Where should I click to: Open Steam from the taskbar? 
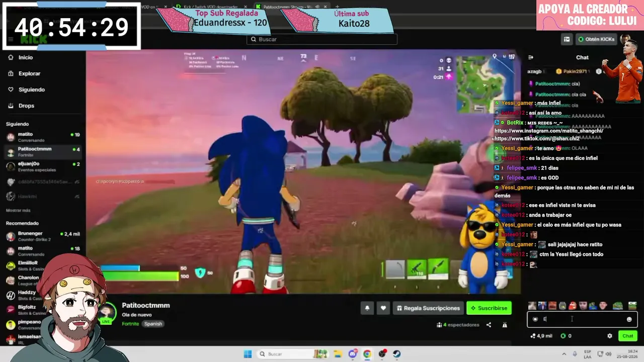396,354
